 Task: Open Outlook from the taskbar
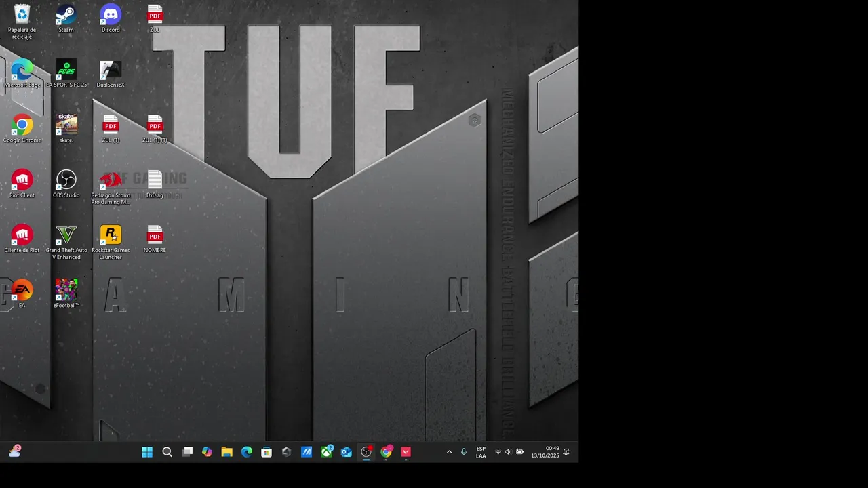coord(347,452)
